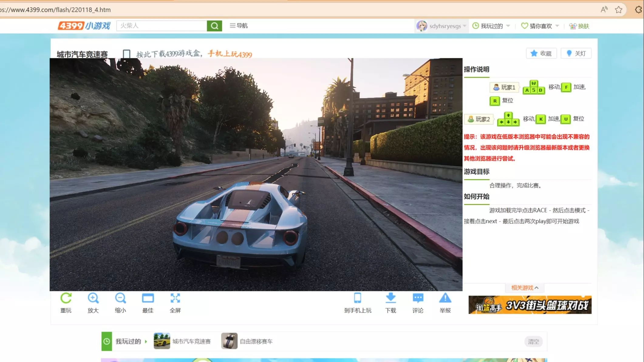Image resolution: width=644 pixels, height=362 pixels.
Task: Click the 火柴人 search input field
Action: [x=162, y=26]
